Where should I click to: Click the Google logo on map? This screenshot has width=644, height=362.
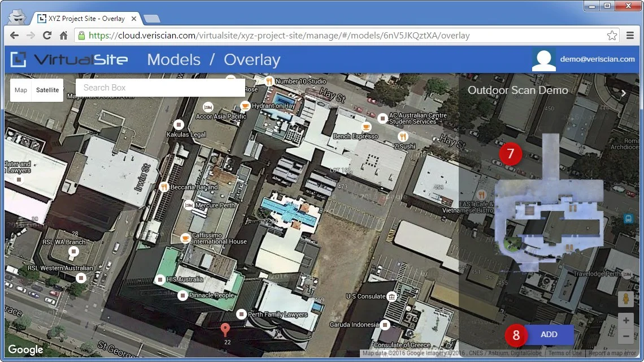tap(25, 350)
